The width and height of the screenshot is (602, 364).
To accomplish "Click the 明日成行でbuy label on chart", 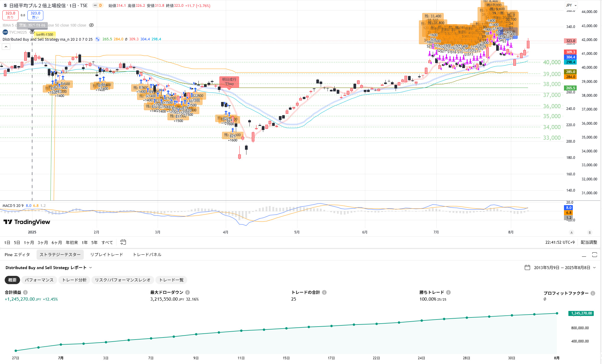I will click(x=229, y=82).
